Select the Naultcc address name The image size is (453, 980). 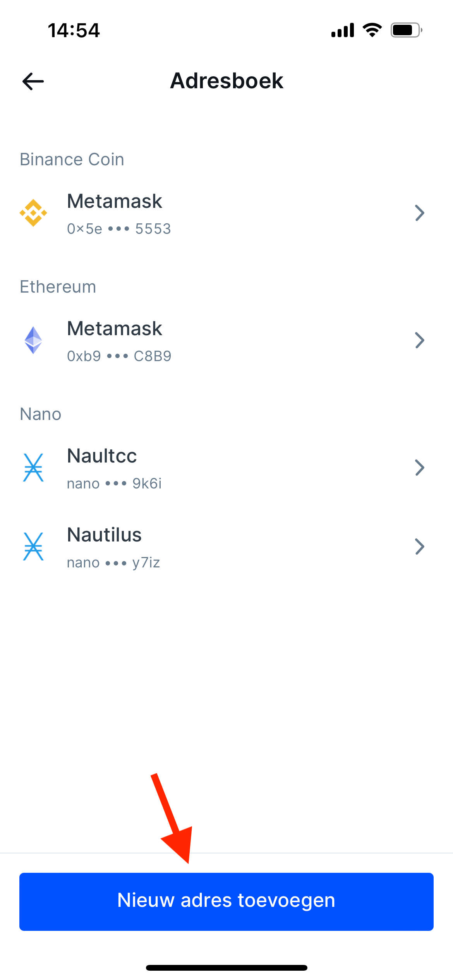tap(102, 456)
